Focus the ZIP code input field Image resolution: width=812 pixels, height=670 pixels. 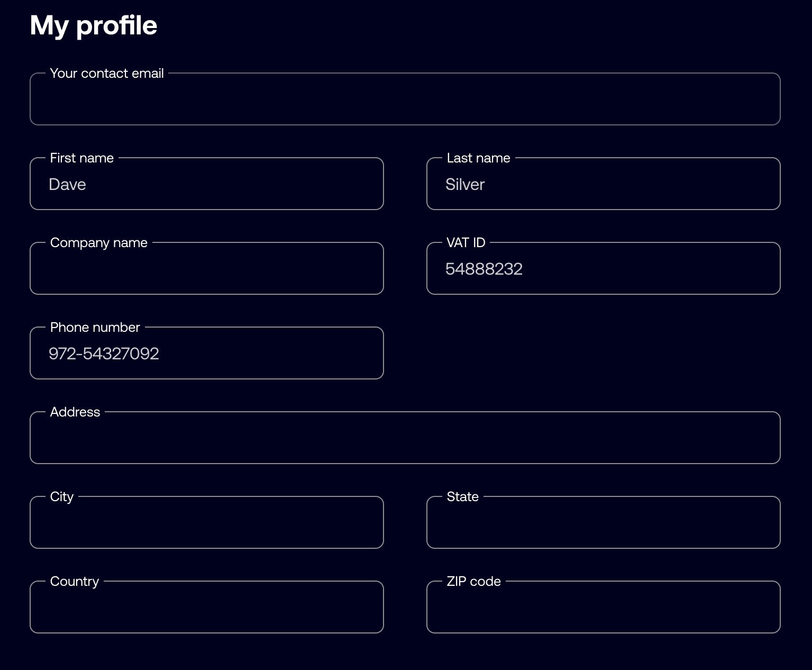tap(604, 607)
